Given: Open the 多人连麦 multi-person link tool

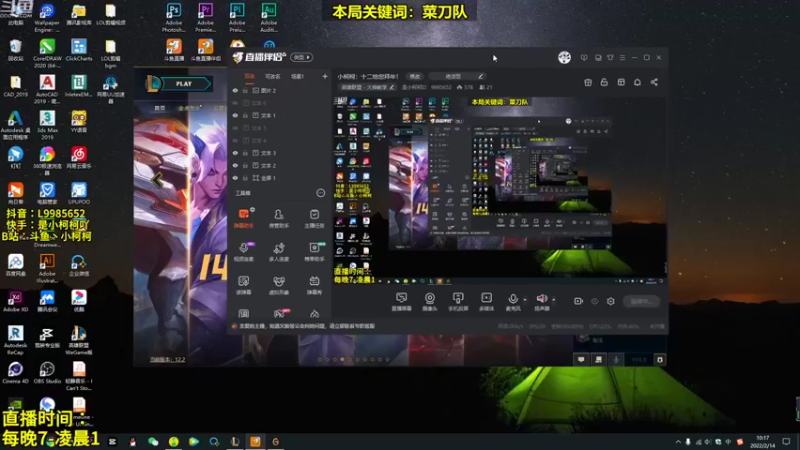Looking at the screenshot, I should pos(279,252).
